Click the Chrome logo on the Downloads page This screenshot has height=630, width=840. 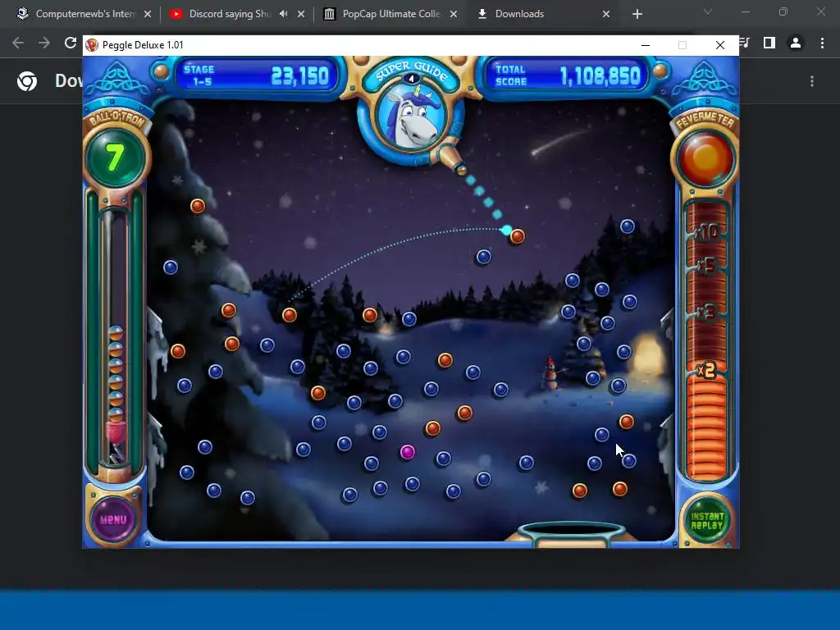tap(27, 81)
